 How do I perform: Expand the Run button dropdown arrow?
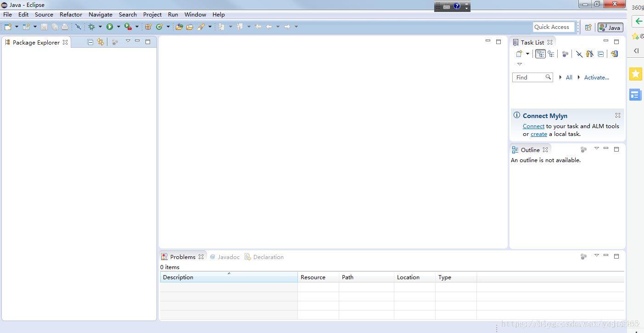click(119, 26)
